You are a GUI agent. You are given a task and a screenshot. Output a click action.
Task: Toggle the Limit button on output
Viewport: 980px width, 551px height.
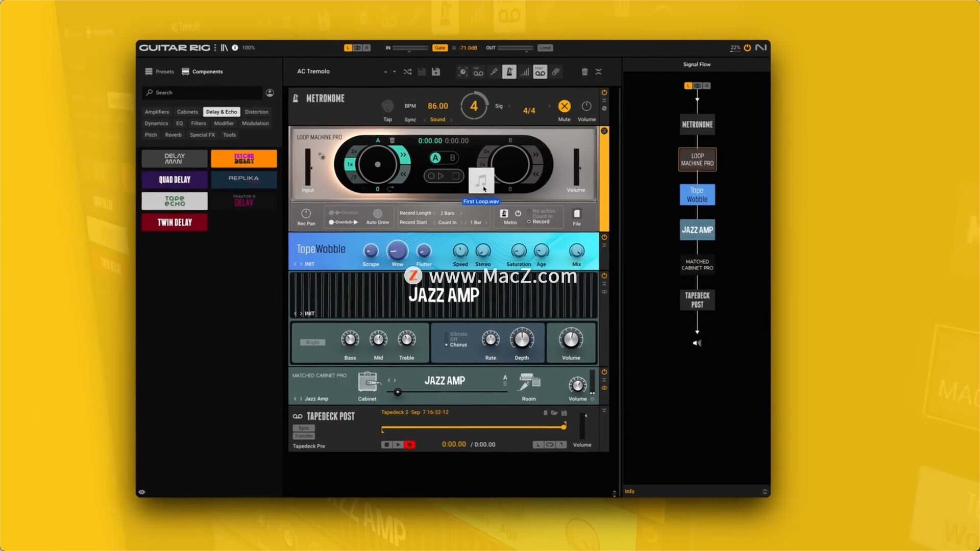click(x=545, y=48)
